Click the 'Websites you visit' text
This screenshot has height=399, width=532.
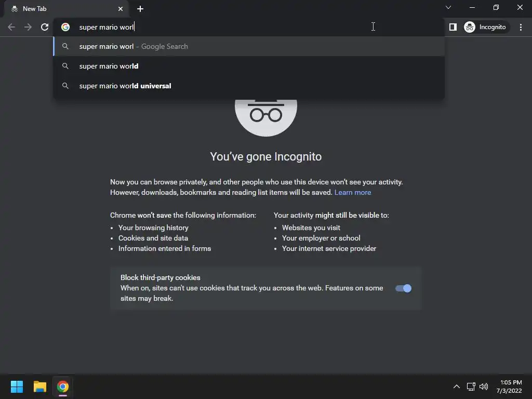tap(311, 228)
